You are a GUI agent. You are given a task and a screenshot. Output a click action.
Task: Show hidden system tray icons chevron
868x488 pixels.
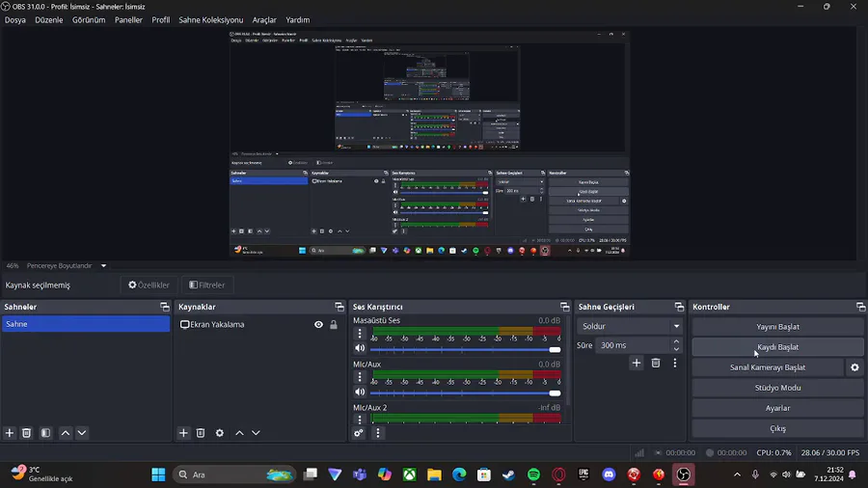pos(737,474)
